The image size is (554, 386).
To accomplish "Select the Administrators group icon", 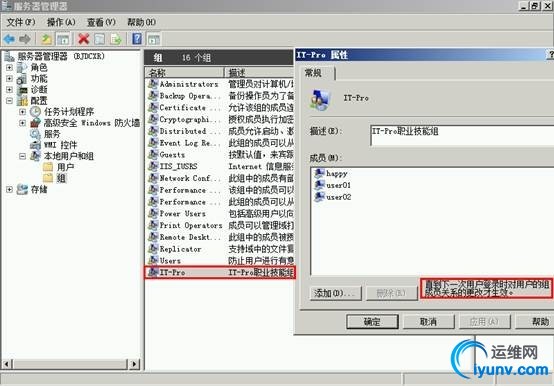I will click(x=153, y=84).
